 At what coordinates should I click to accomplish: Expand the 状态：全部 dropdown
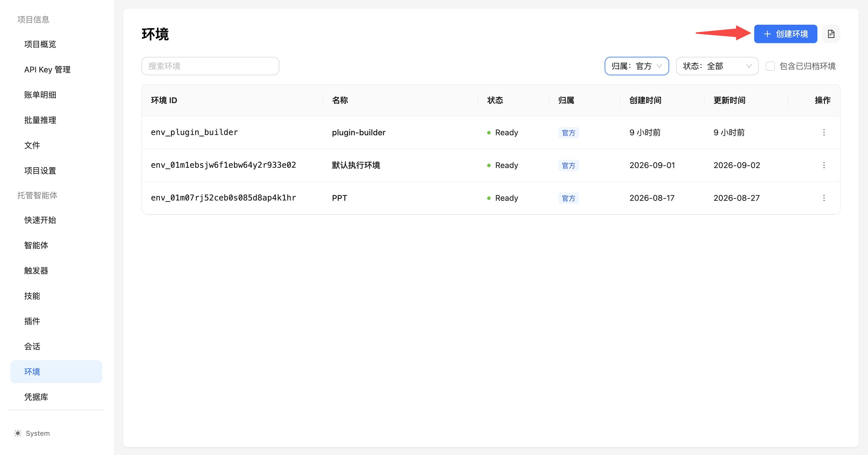click(x=717, y=66)
